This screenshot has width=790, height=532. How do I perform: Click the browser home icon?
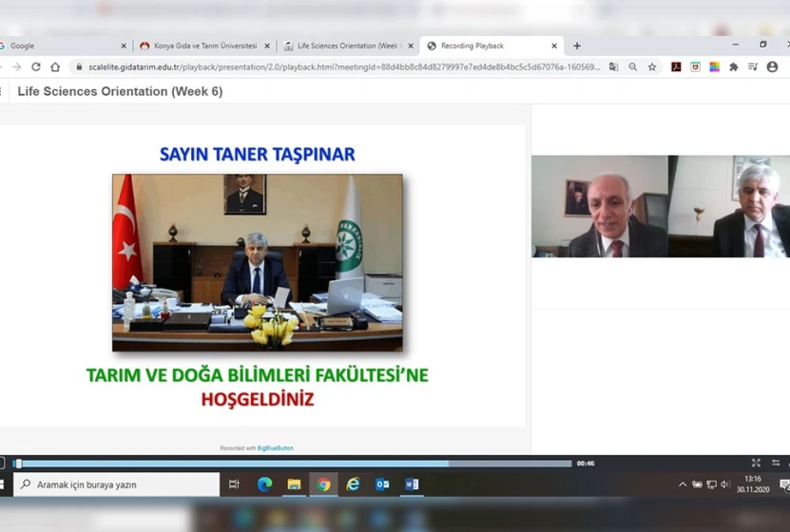(55, 67)
